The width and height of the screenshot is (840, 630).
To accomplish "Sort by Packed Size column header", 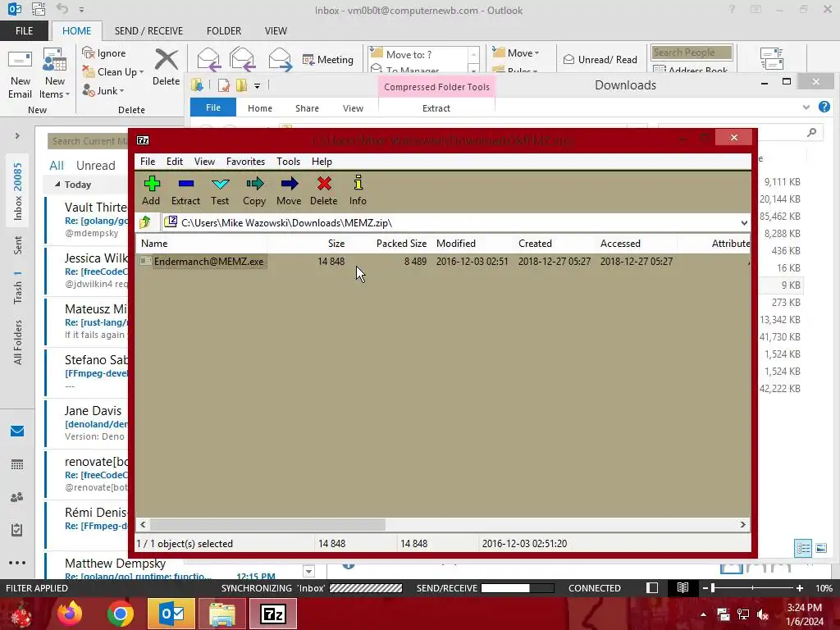I will [390, 243].
